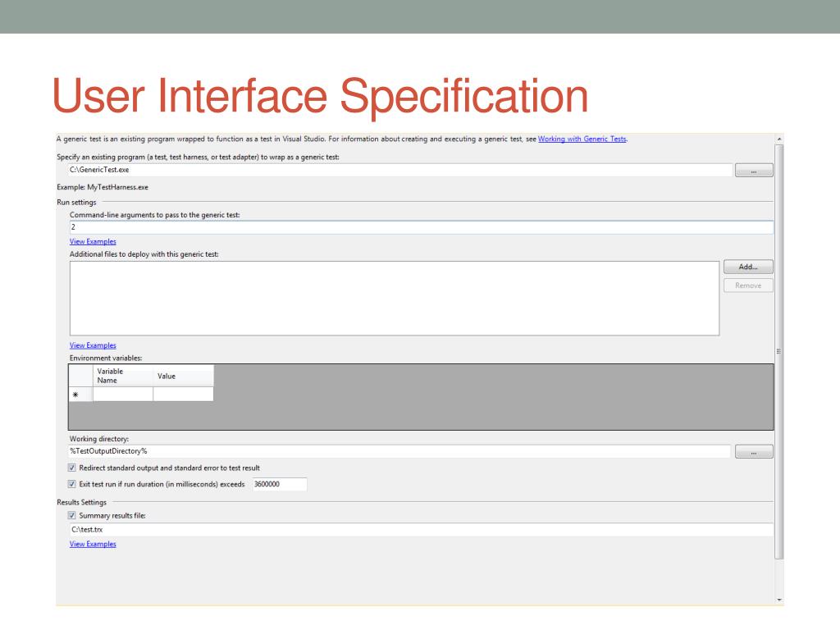Click the additional files to deploy list box
The height and width of the screenshot is (630, 840).
coord(395,299)
